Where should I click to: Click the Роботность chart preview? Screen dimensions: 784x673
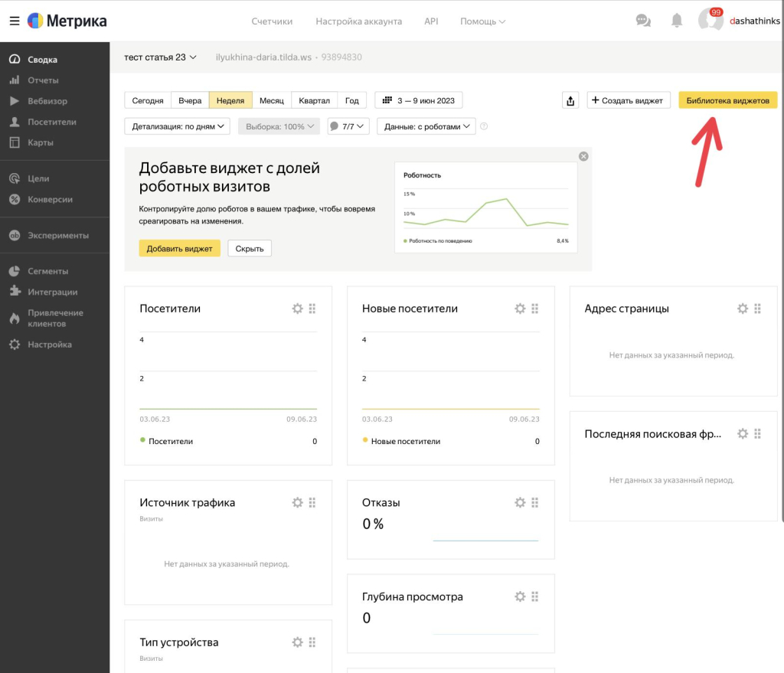[x=485, y=208]
